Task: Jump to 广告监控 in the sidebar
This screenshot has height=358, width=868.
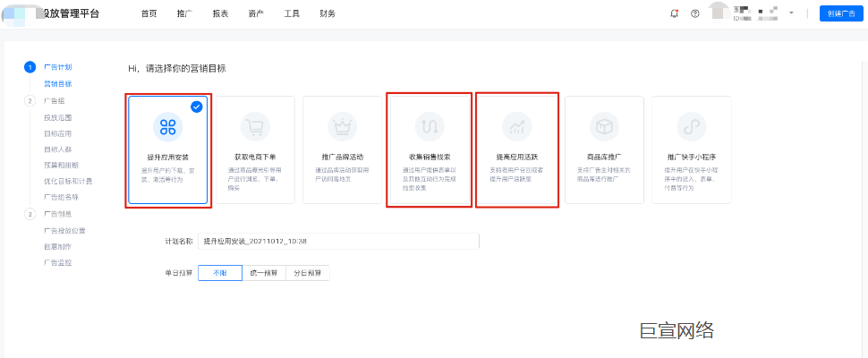Action: pos(57,262)
